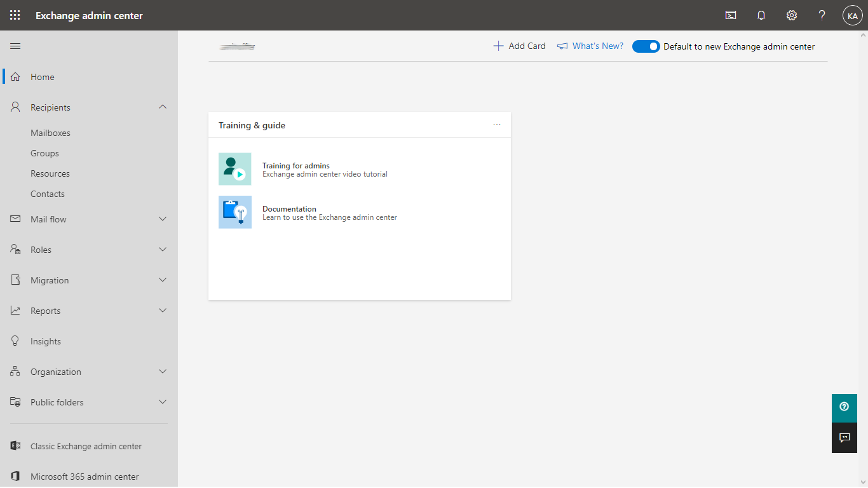
Task: Open the KA account avatar
Action: 852,15
